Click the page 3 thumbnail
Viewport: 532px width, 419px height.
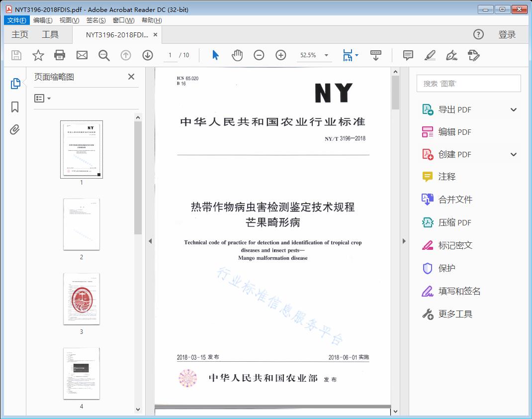pyautogui.click(x=81, y=299)
